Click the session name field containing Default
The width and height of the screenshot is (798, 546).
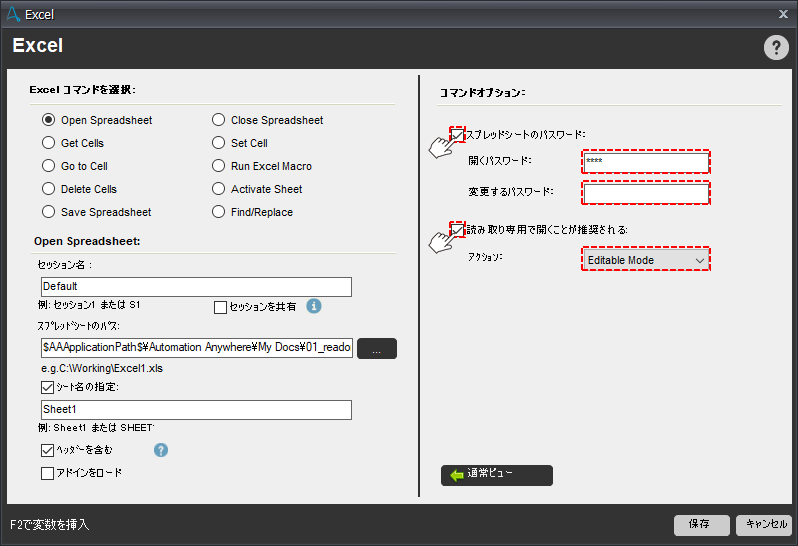click(x=196, y=286)
